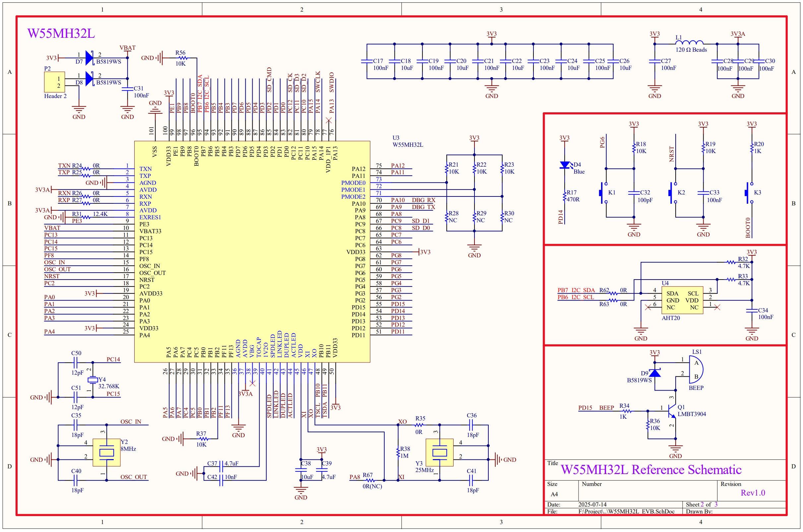The height and width of the screenshot is (532, 803).
Task: Click resistor R34 1K
Action: pos(627,411)
